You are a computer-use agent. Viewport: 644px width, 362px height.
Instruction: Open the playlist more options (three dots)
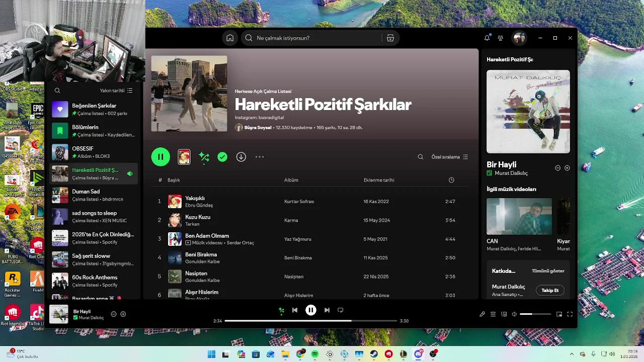coord(260,157)
